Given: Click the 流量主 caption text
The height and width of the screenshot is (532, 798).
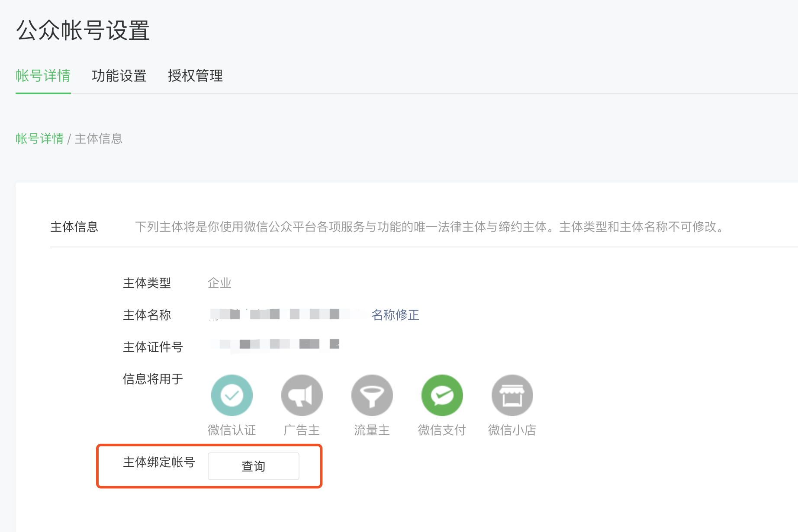Looking at the screenshot, I should pyautogui.click(x=372, y=430).
